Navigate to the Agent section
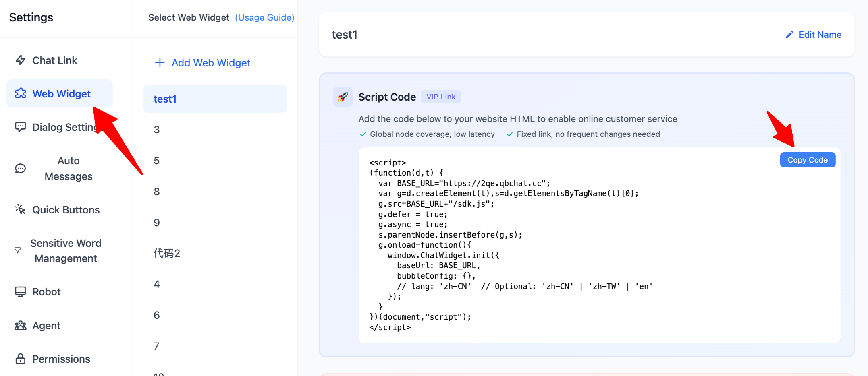868x376 pixels. tap(60, 325)
